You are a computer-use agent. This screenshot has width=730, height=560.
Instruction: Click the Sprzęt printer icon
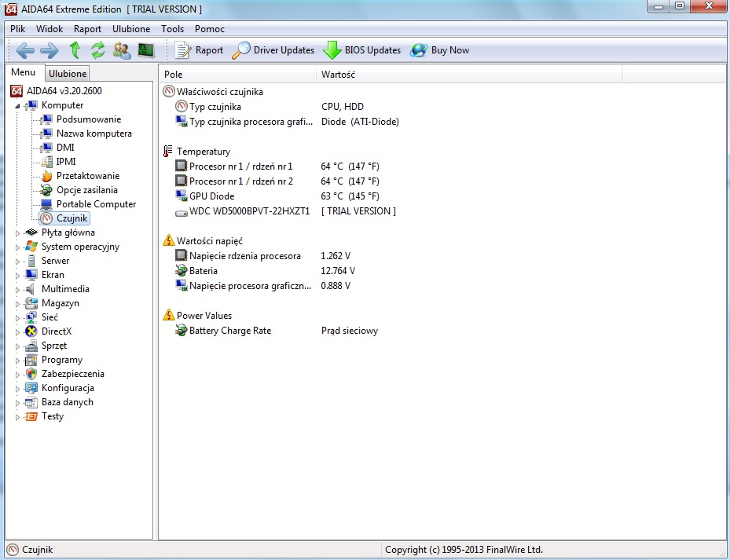(x=31, y=346)
